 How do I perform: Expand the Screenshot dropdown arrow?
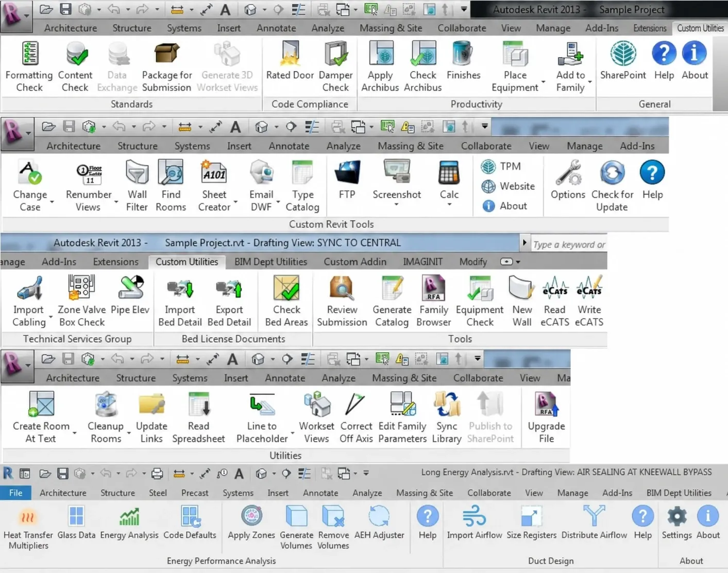pyautogui.click(x=396, y=205)
